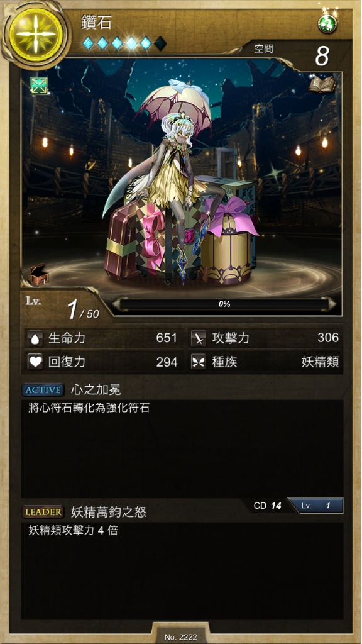The height and width of the screenshot is (644, 362).
Task: Select the ACTIVE skill tag
Action: [x=43, y=390]
